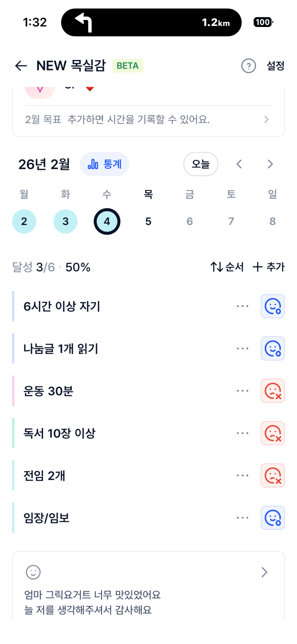Open the help question mark icon

click(248, 66)
